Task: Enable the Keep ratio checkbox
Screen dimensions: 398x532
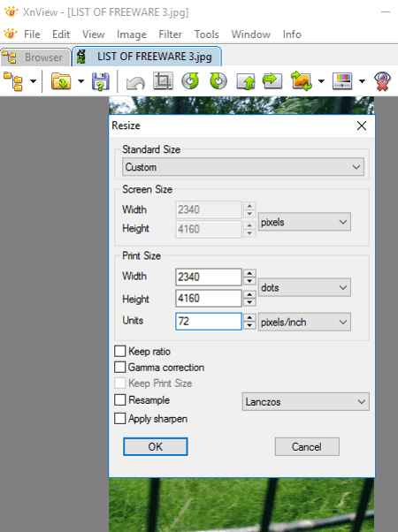Action: [120, 351]
